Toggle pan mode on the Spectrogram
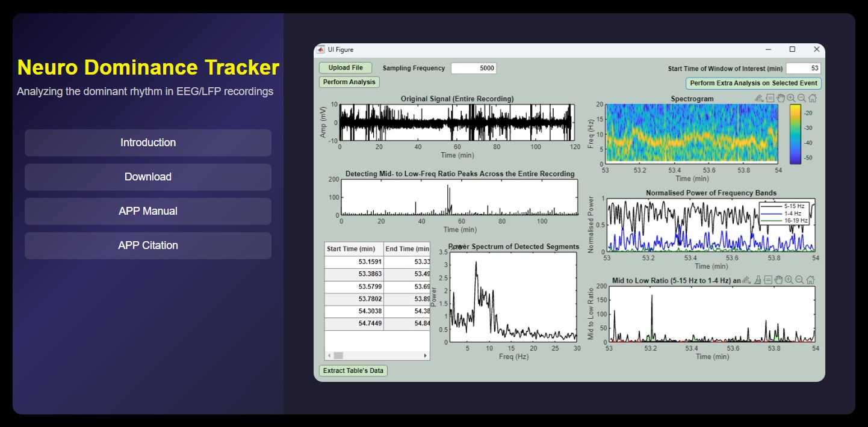 [781, 97]
